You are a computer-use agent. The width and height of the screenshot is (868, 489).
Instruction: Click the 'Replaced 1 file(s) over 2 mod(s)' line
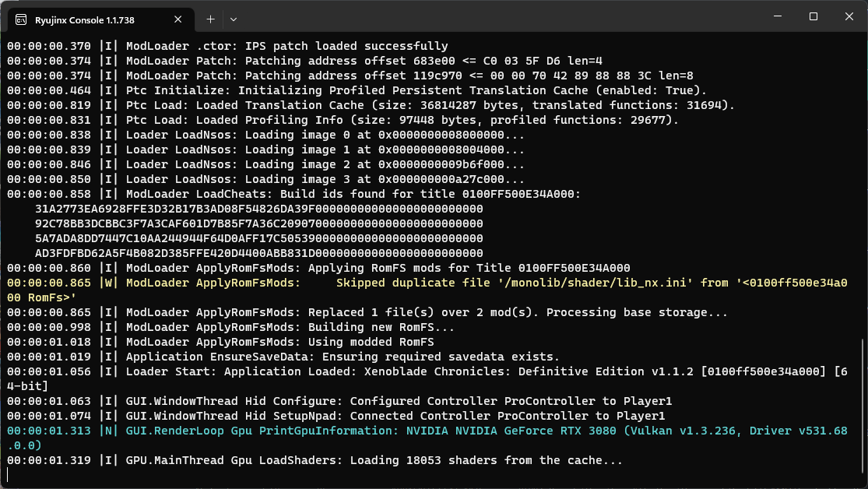367,312
